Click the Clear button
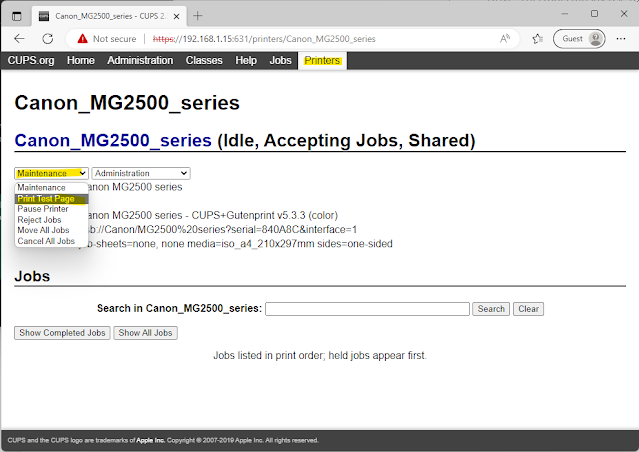 [528, 309]
